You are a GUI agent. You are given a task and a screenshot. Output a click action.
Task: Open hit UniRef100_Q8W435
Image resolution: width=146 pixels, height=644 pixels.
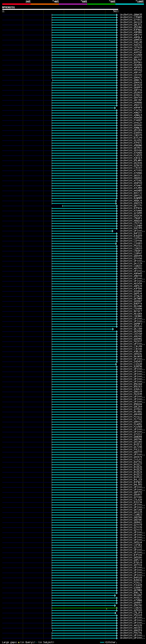[131, 15]
